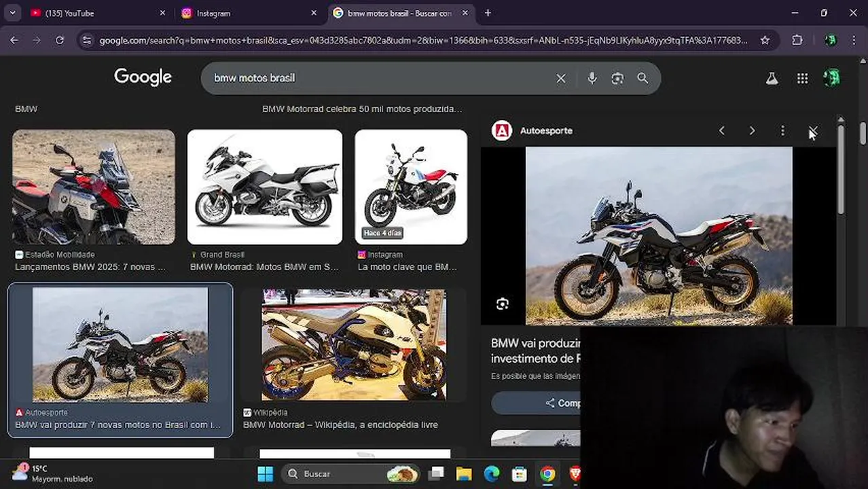Screen dimensions: 868x489
Task: Open a new tab
Action: 488,13
